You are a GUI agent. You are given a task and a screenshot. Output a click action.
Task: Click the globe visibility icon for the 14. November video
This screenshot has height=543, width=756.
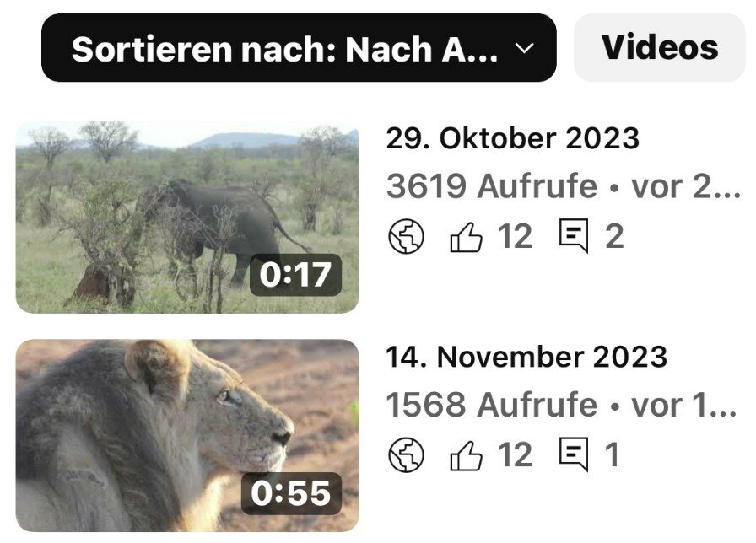point(407,454)
